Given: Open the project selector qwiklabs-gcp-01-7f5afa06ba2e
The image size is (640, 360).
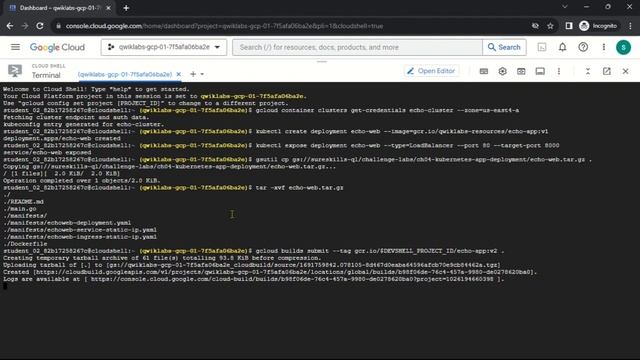Looking at the screenshot, I should point(164,47).
